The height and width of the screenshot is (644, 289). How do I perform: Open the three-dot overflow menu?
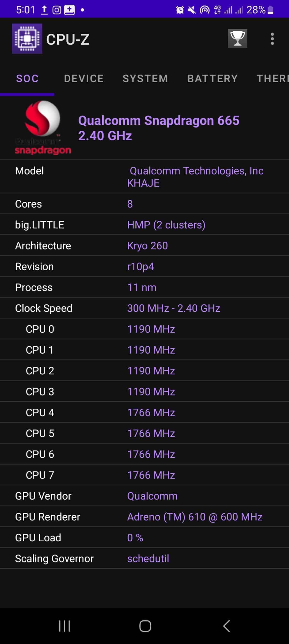[272, 39]
